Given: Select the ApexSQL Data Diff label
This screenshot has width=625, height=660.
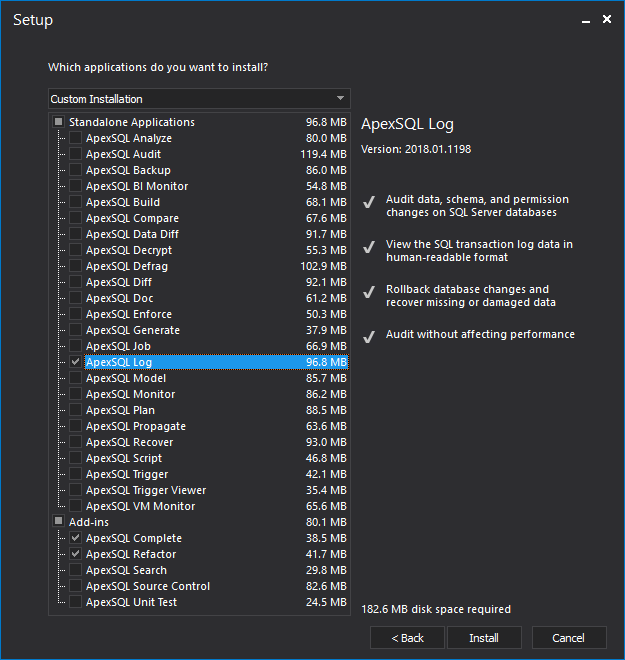Looking at the screenshot, I should click(133, 234).
